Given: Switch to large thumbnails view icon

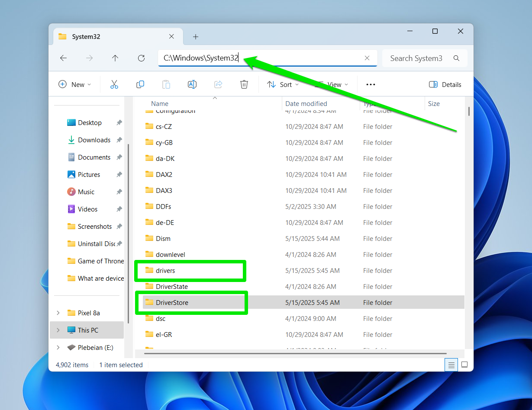Looking at the screenshot, I should click(x=464, y=365).
